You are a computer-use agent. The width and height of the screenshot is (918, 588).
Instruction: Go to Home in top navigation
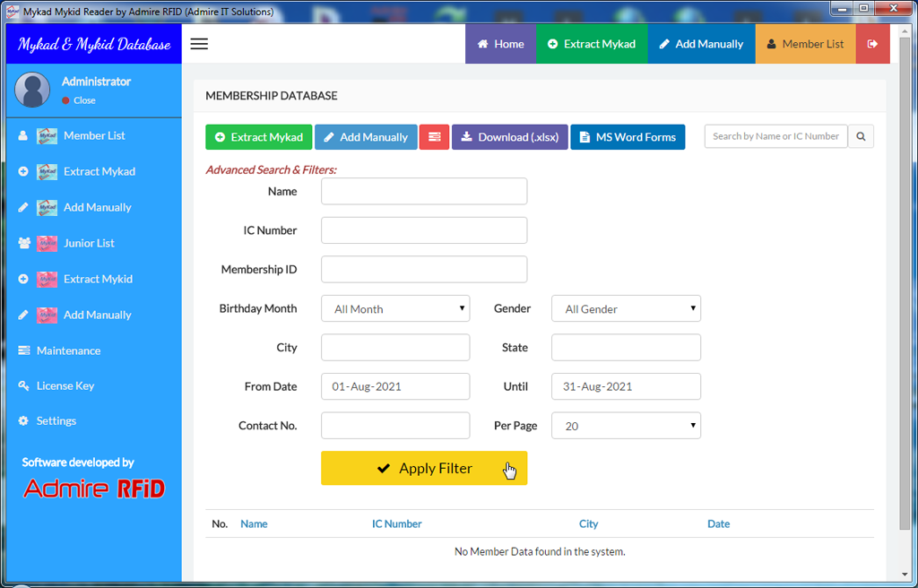500,44
